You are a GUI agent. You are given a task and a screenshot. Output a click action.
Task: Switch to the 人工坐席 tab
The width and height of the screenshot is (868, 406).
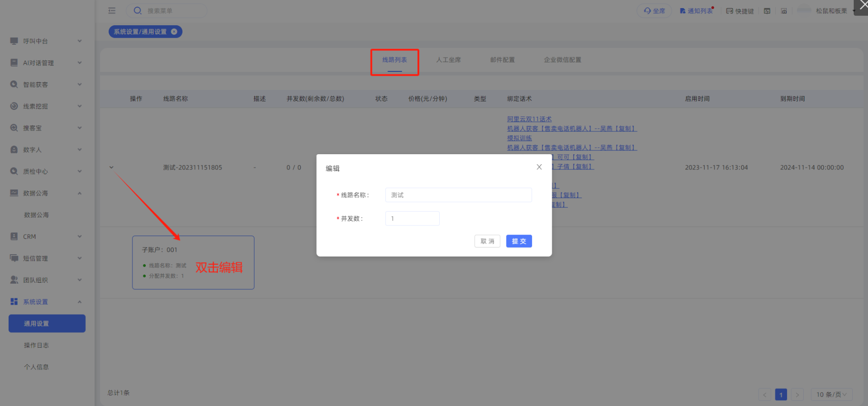448,60
